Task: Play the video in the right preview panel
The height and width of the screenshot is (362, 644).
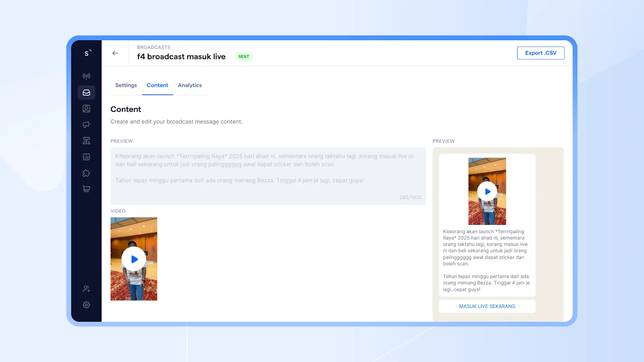Action: [x=487, y=192]
